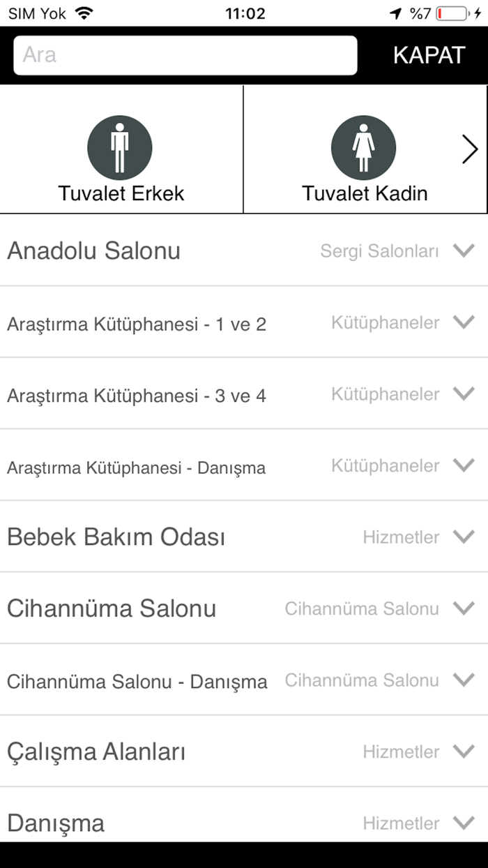Expand the Danışma row

[463, 823]
